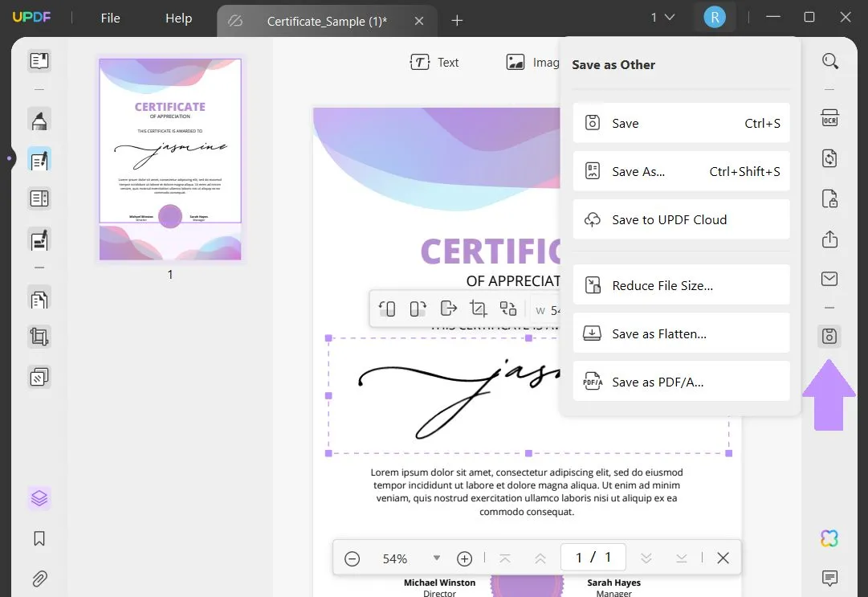
Task: Open the comments chat icon
Action: [829, 579]
